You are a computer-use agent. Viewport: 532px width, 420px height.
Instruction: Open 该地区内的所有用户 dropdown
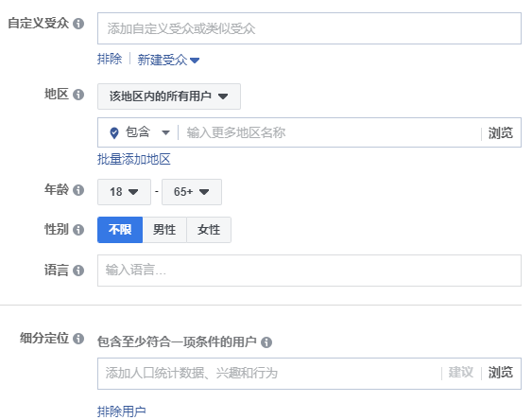169,96
